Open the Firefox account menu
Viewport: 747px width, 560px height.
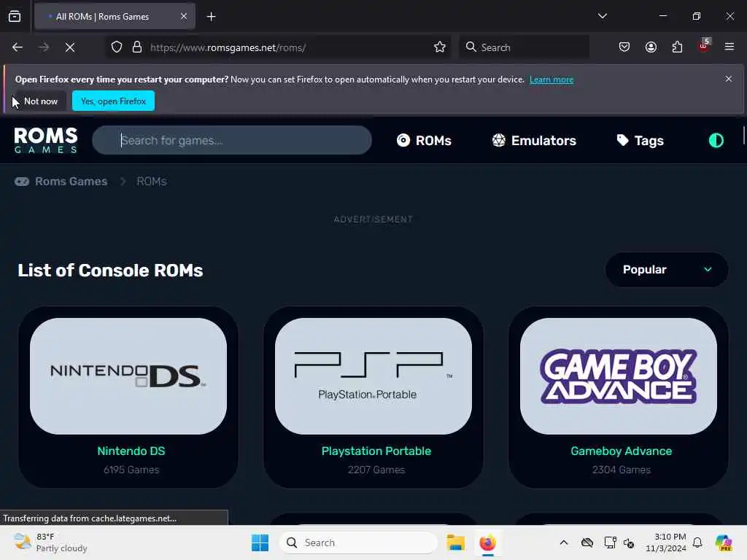point(651,47)
